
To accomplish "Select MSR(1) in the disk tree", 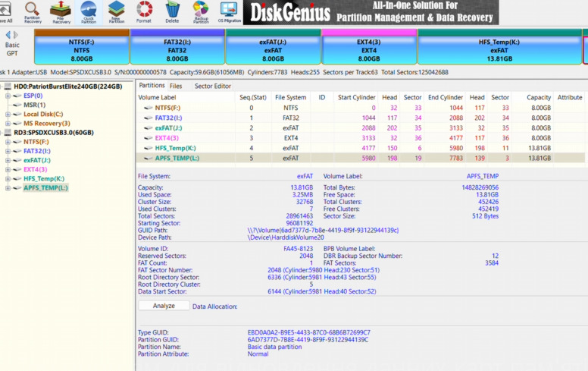I will 35,105.
